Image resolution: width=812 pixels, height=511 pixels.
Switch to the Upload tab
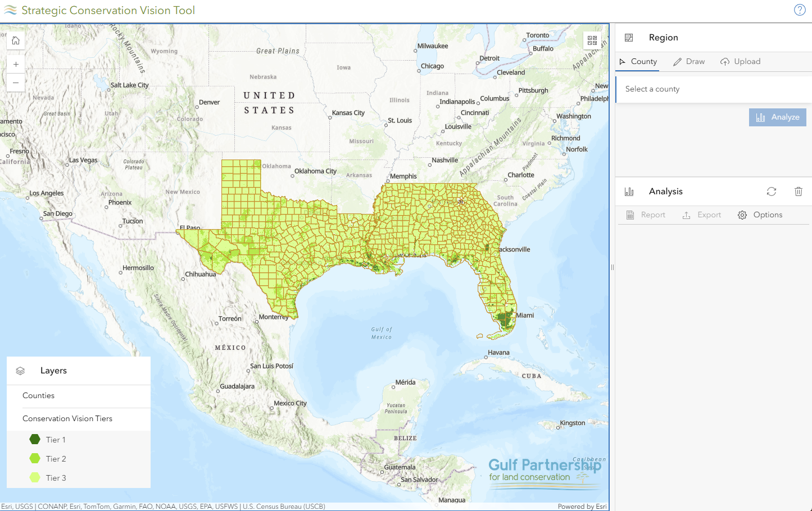[740, 62]
